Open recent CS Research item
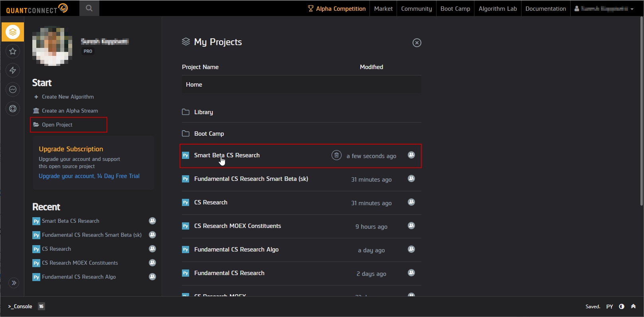Screen dimensions: 644x317 click(x=56, y=249)
